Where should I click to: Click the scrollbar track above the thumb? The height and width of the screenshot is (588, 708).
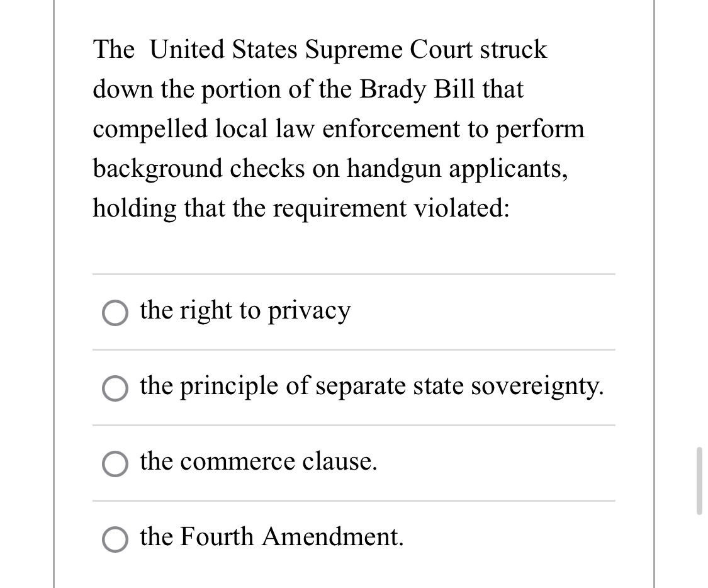tap(699, 226)
